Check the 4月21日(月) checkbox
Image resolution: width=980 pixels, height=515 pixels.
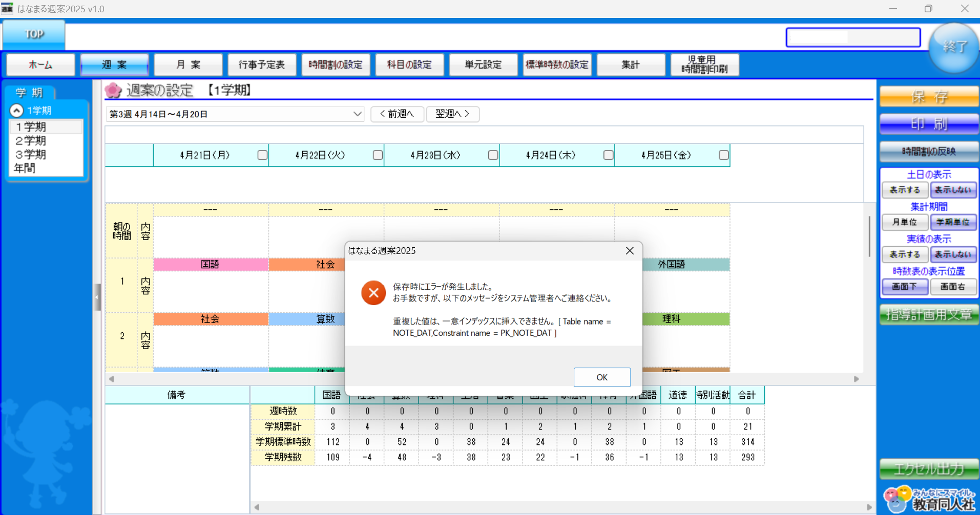[x=262, y=155]
